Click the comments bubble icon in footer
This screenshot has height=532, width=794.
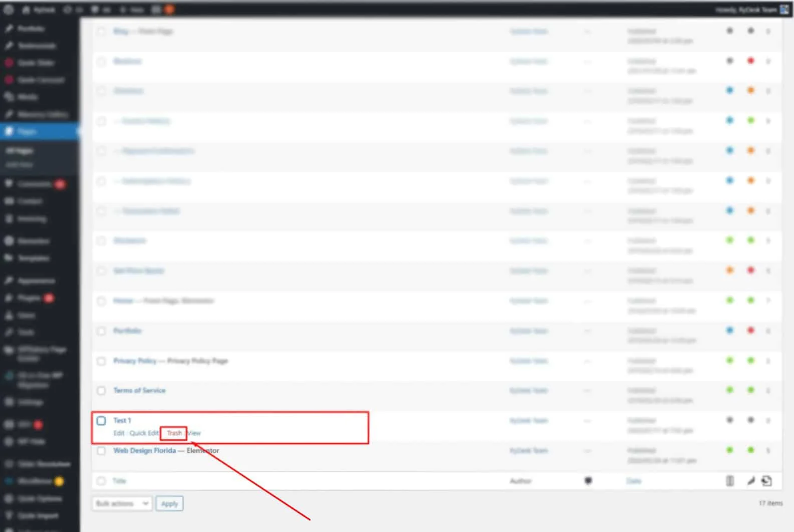[588, 481]
